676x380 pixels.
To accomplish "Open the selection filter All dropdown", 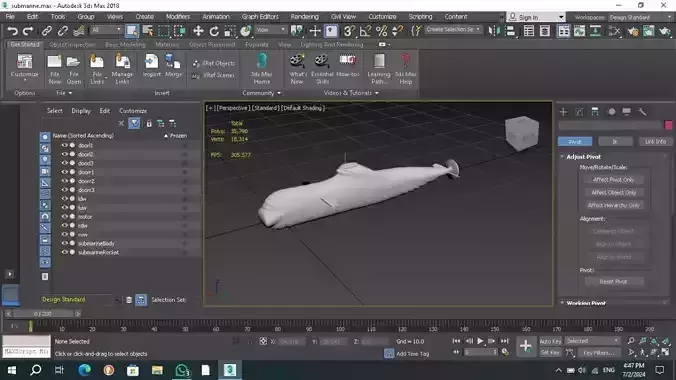I will pyautogui.click(x=106, y=30).
